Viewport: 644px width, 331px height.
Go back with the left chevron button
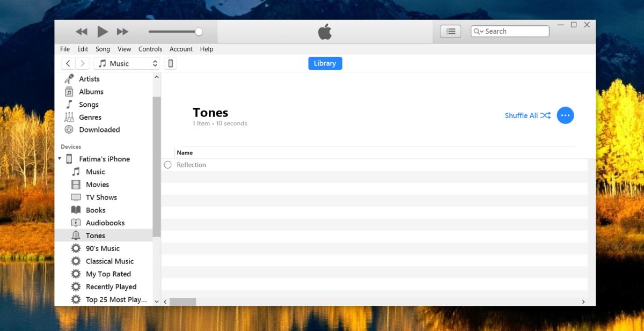(68, 63)
